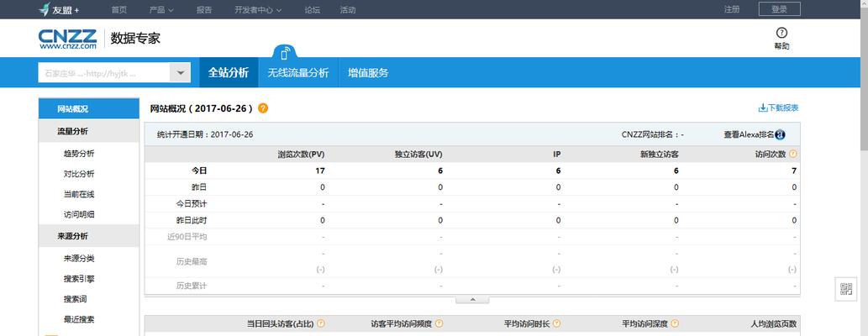The height and width of the screenshot is (336, 868).
Task: Click 统计开通日期：2017-06-26 text
Action: click(205, 134)
